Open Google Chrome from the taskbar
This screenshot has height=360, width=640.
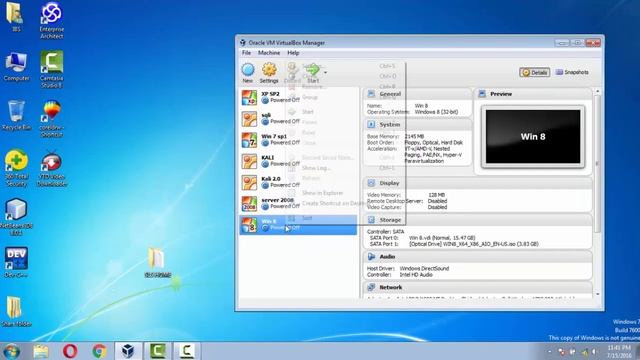(99, 351)
